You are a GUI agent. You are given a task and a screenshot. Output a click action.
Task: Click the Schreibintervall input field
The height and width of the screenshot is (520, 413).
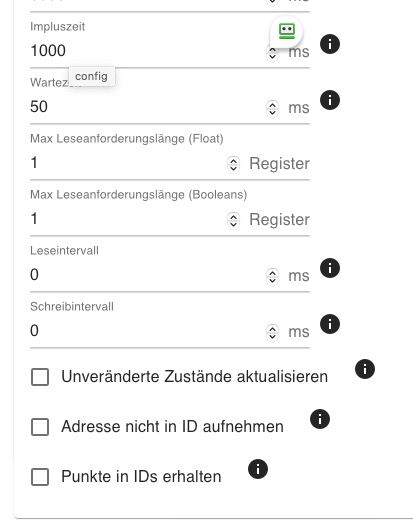tap(148, 331)
